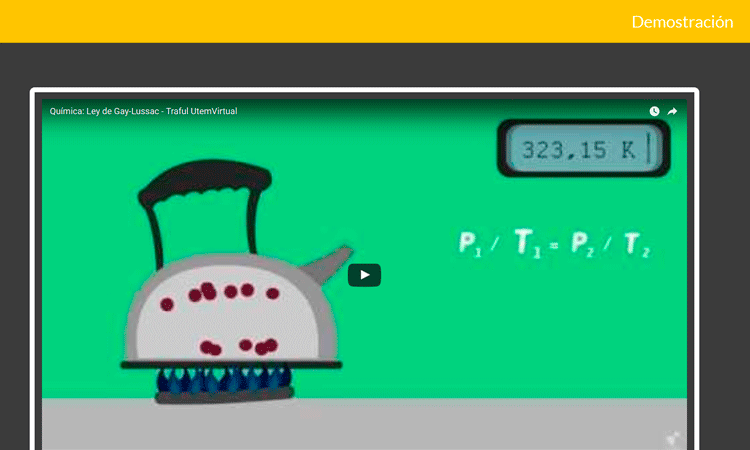Click the lower cluster of red molecules
The height and width of the screenshot is (450, 750).
click(238, 347)
